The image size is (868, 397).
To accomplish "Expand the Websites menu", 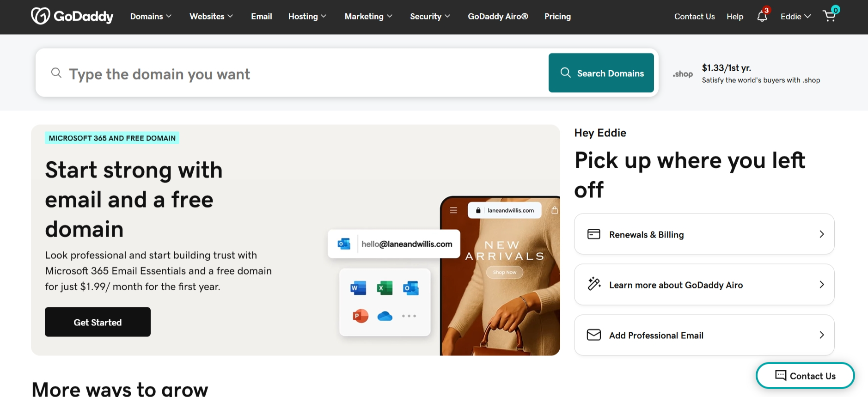I will pos(211,16).
